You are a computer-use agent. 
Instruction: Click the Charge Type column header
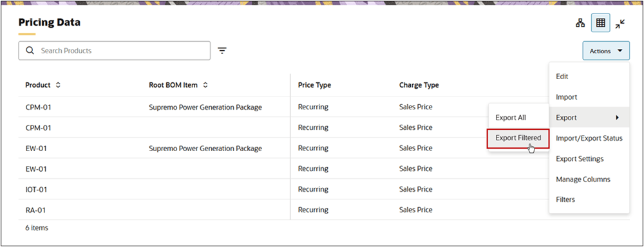[419, 86]
